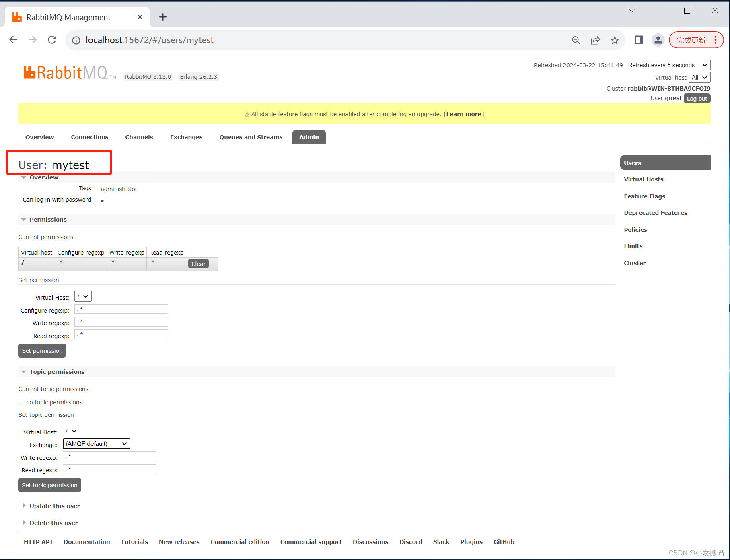
Task: Open the Discord footer link
Action: 411,542
